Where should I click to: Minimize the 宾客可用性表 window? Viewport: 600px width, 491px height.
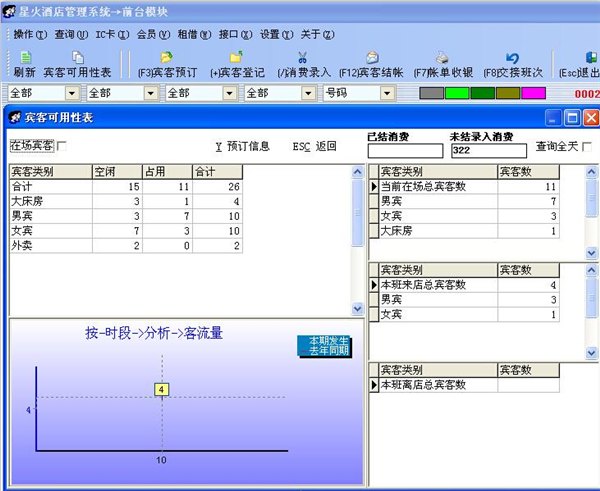(553, 117)
